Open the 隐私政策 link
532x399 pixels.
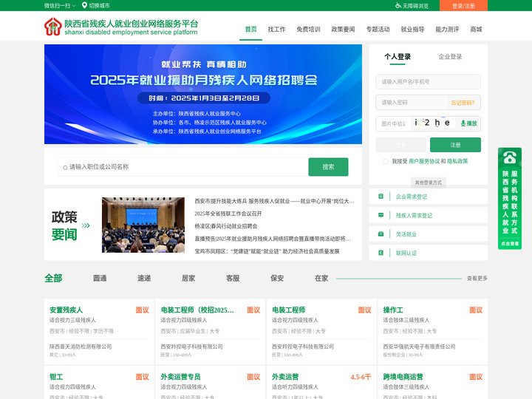tap(457, 162)
